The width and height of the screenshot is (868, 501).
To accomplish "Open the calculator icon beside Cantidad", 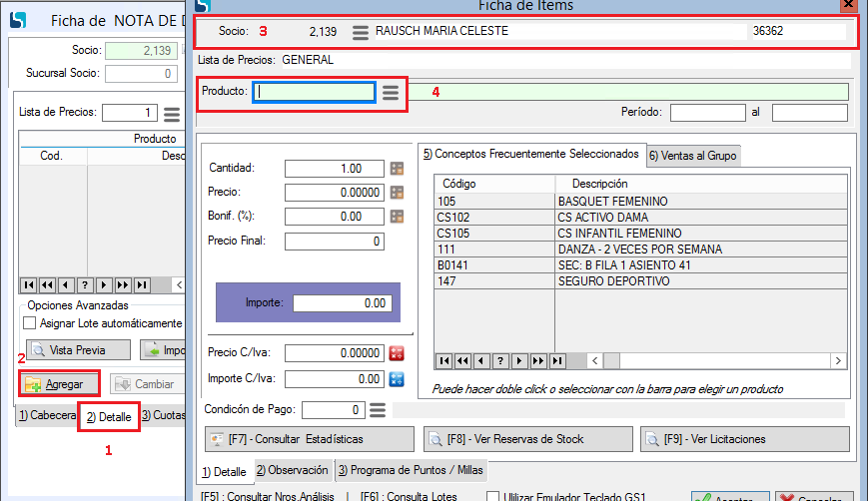I will pos(398,169).
